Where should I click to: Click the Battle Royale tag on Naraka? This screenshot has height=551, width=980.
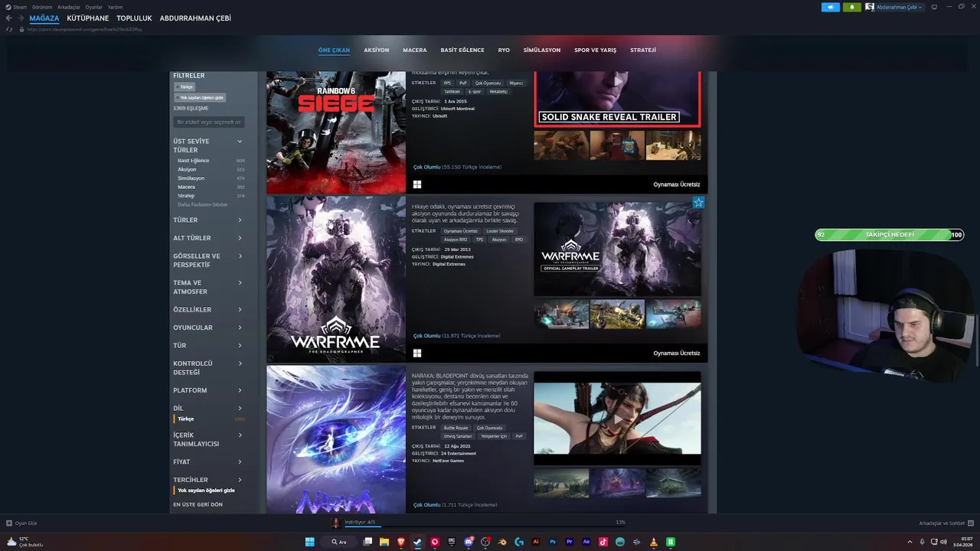tap(456, 428)
